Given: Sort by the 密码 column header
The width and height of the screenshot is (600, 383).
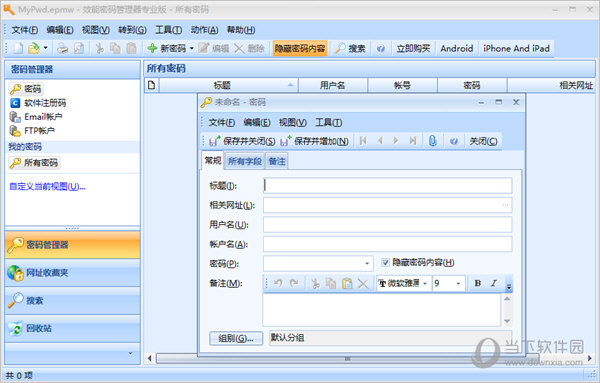Looking at the screenshot, I should tap(472, 85).
